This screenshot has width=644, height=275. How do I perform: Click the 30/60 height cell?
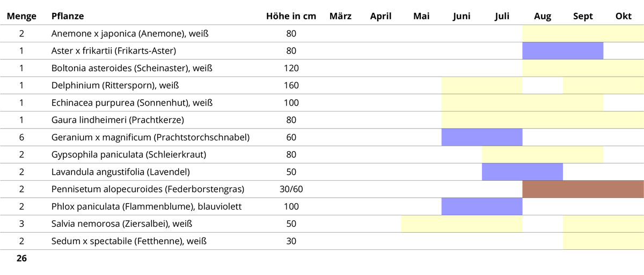coord(291,189)
